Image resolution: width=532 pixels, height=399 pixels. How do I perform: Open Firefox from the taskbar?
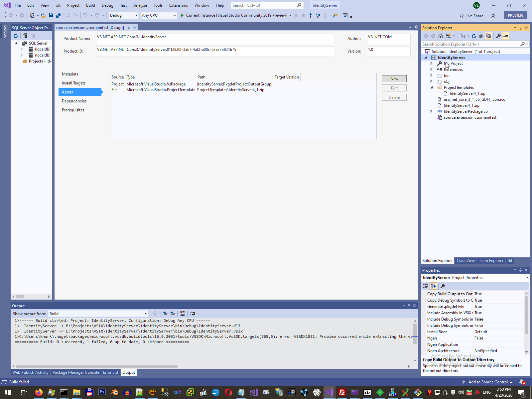pyautogui.click(x=39, y=392)
